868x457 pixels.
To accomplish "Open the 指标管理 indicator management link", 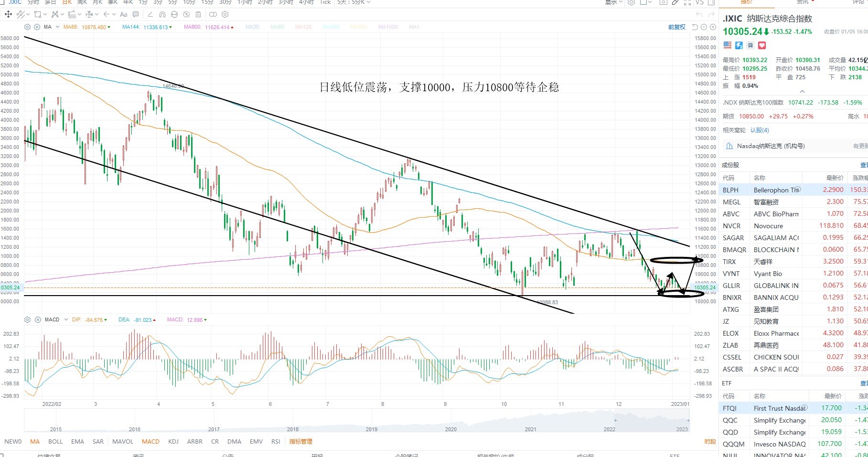I will (300, 441).
